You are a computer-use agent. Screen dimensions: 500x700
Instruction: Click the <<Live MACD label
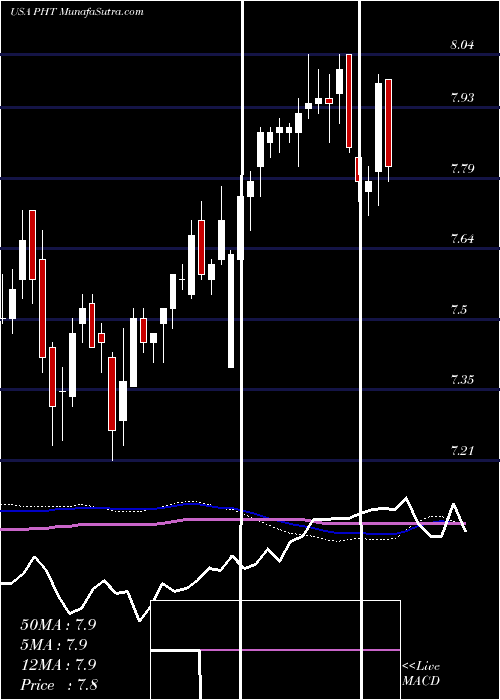[421, 674]
